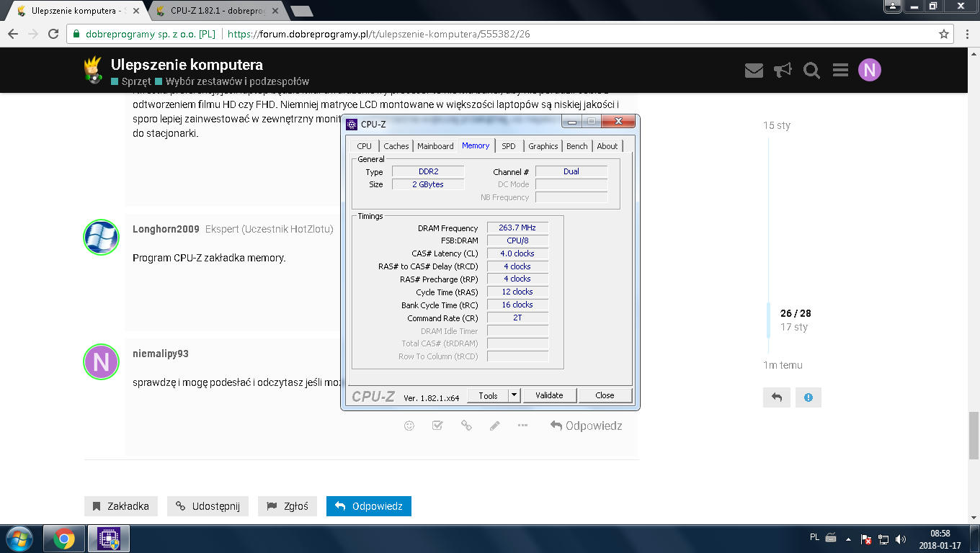Edit niemalipy93's post with pencil icon

(494, 426)
